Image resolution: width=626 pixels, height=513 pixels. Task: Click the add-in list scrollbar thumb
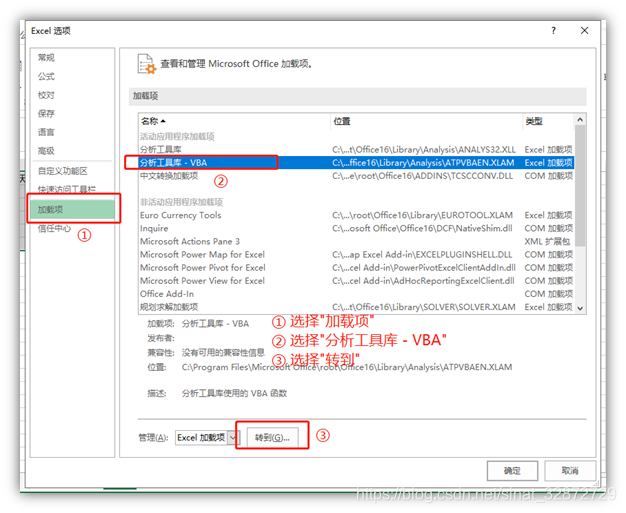[580, 186]
